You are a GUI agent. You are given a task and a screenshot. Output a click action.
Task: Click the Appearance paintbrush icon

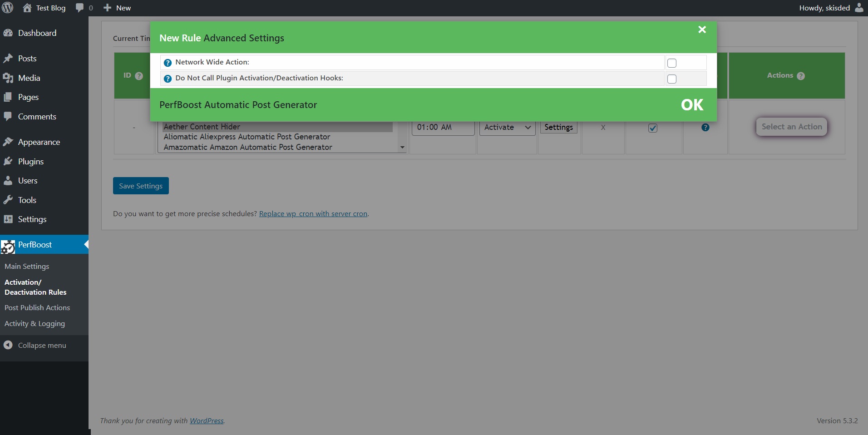(x=8, y=142)
